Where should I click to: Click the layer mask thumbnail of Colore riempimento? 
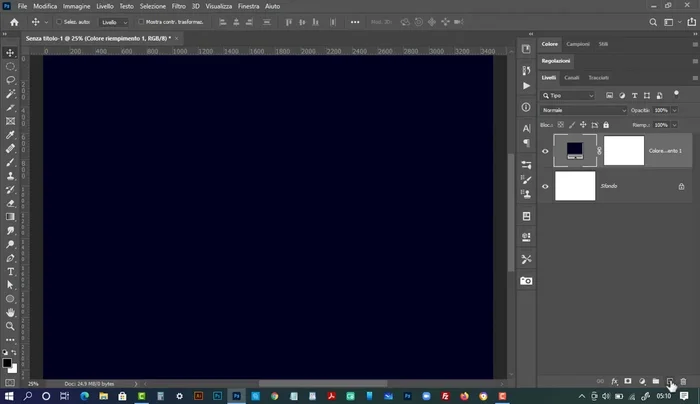click(624, 151)
